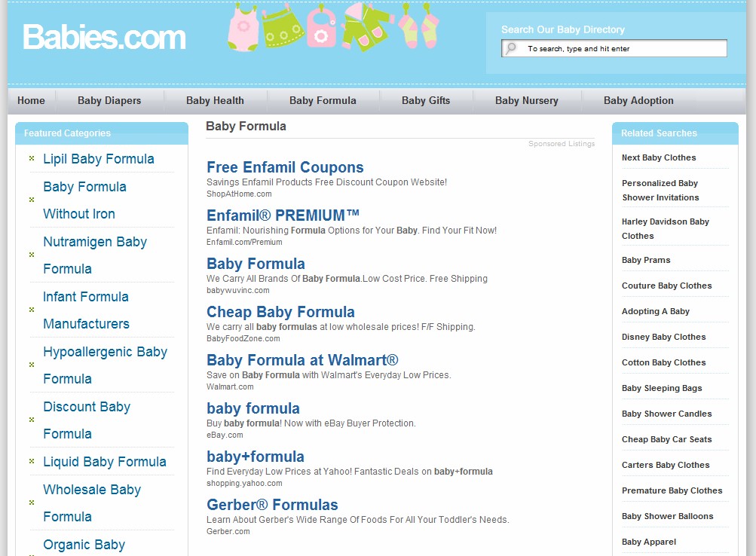Open Liquid Baby Formula category
Image resolution: width=756 pixels, height=556 pixels.
click(105, 462)
